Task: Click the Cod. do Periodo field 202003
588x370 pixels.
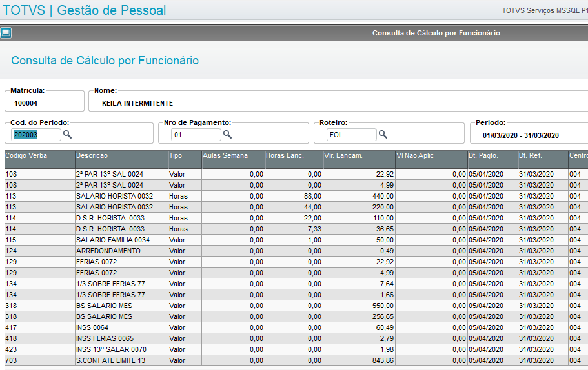Action: tap(35, 135)
